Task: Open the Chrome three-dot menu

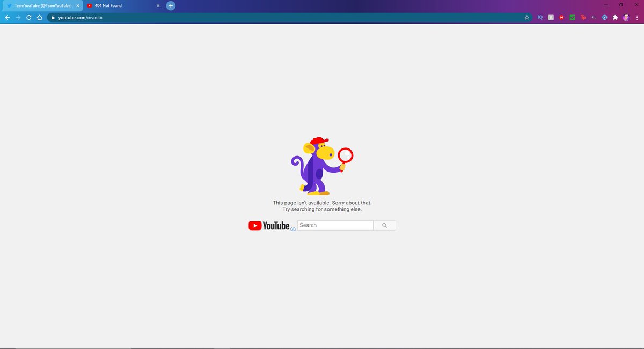Action: 636,17
